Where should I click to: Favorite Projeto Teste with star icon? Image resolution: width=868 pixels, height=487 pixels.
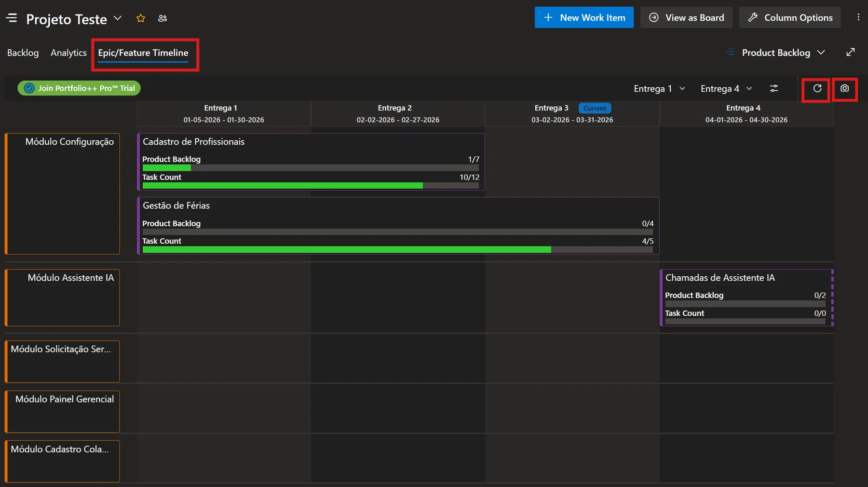pos(141,18)
